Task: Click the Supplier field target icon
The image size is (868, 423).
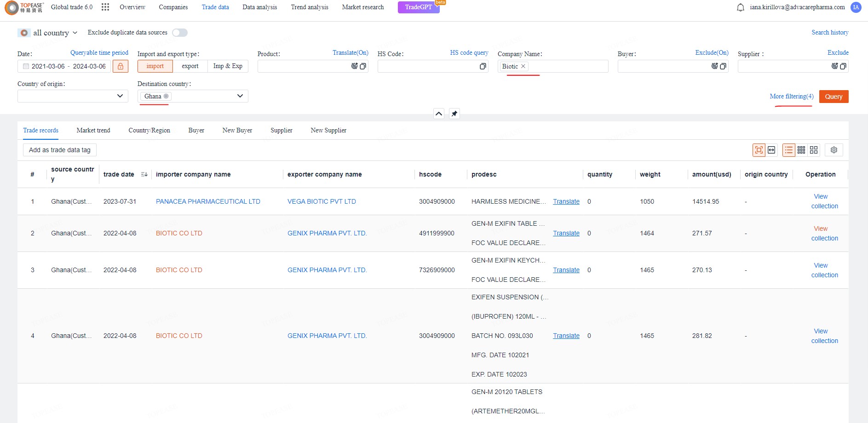Action: 835,66
